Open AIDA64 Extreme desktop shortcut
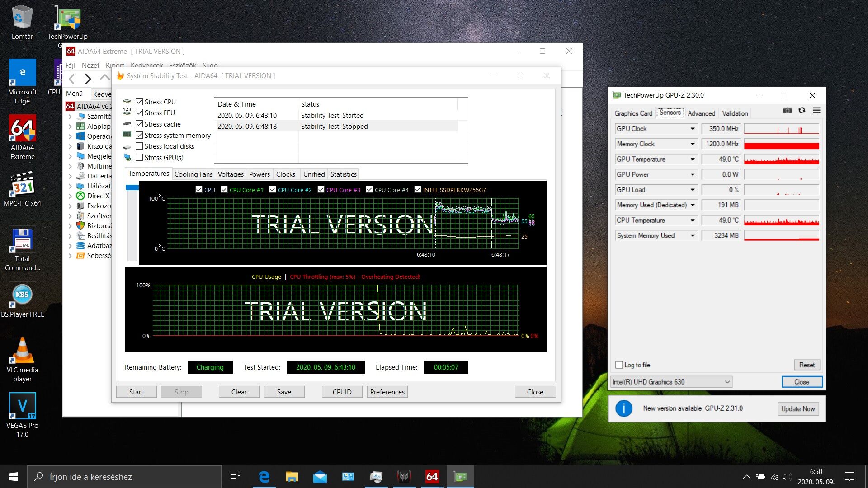 (x=22, y=137)
